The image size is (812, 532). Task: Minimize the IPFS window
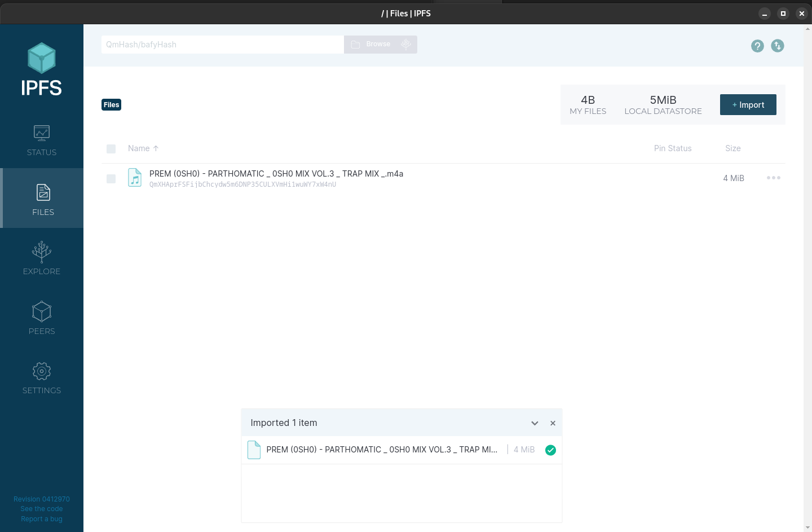coord(765,14)
